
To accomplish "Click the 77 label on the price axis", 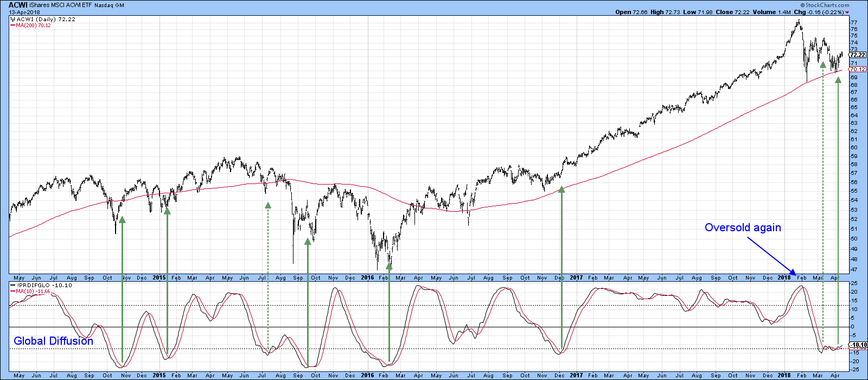I will pos(853,23).
